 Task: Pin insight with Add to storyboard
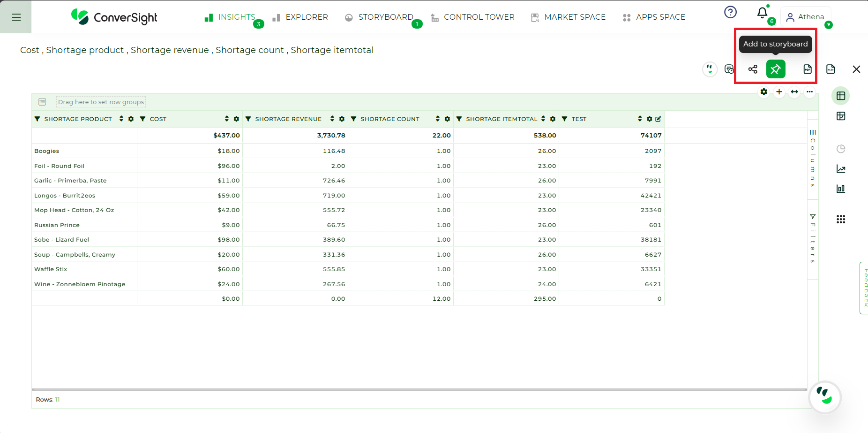[776, 69]
